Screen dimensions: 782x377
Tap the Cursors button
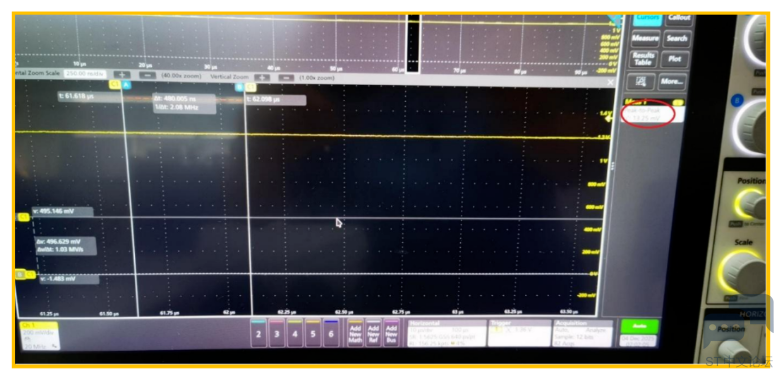[x=647, y=19]
